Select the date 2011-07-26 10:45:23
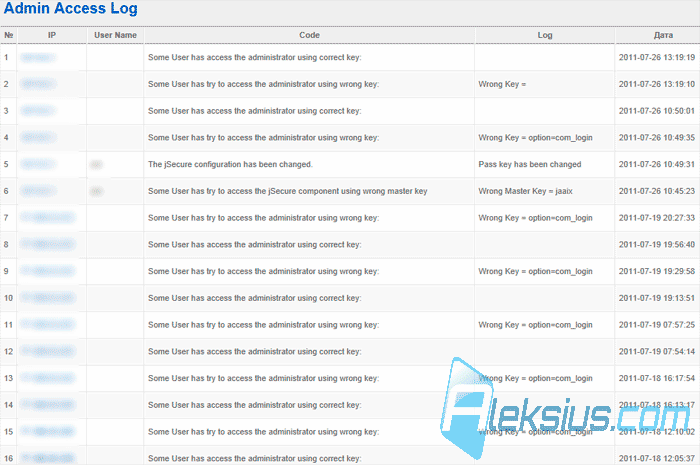 [657, 191]
